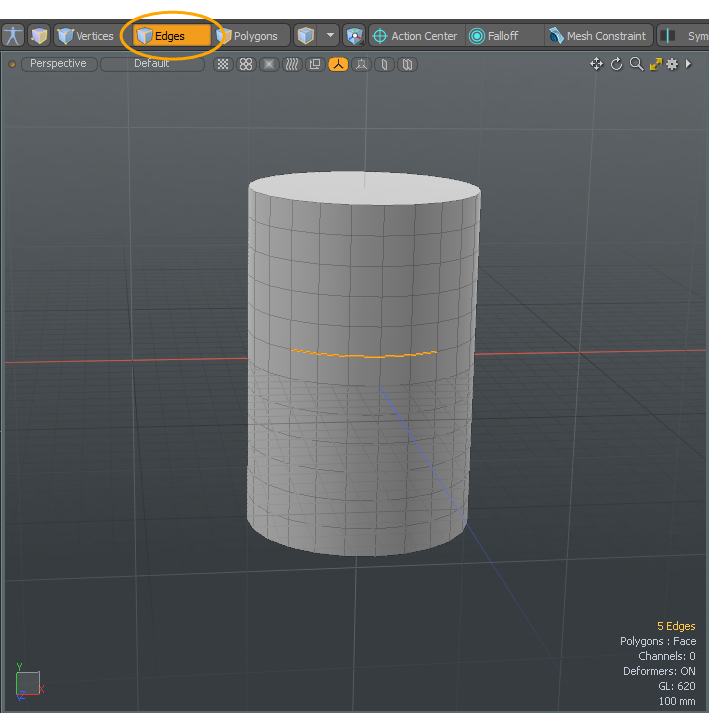Click the wavy lines icon in viewport header
The image size is (709, 713).
pyautogui.click(x=291, y=64)
